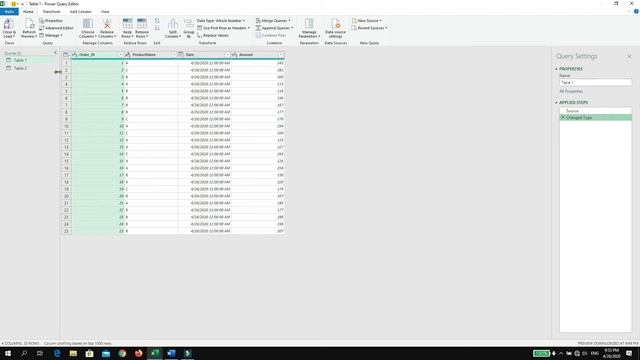
Task: Switch to the Transform tab
Action: point(51,11)
